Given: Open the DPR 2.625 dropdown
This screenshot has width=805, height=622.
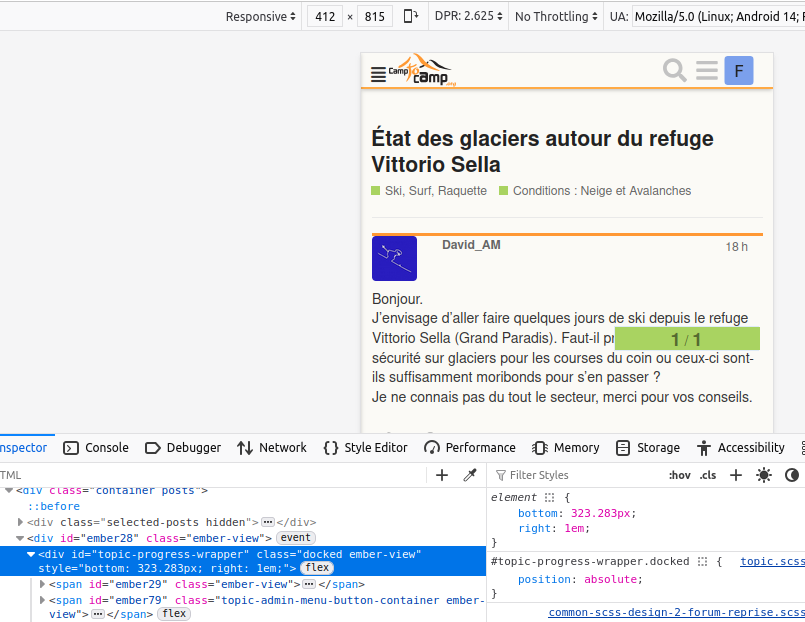Looking at the screenshot, I should pyautogui.click(x=465, y=16).
